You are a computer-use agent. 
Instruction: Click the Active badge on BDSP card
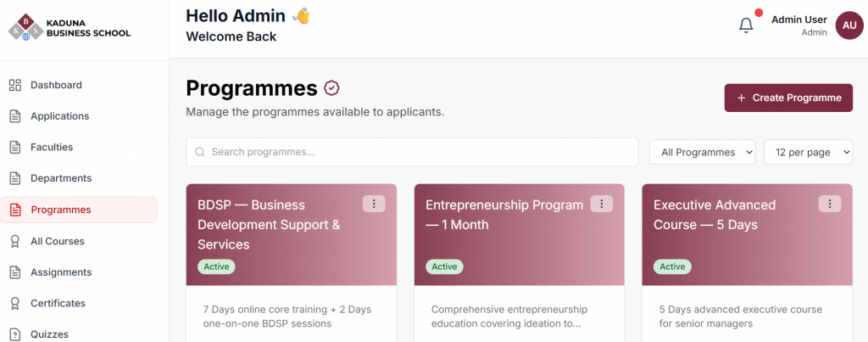216,266
